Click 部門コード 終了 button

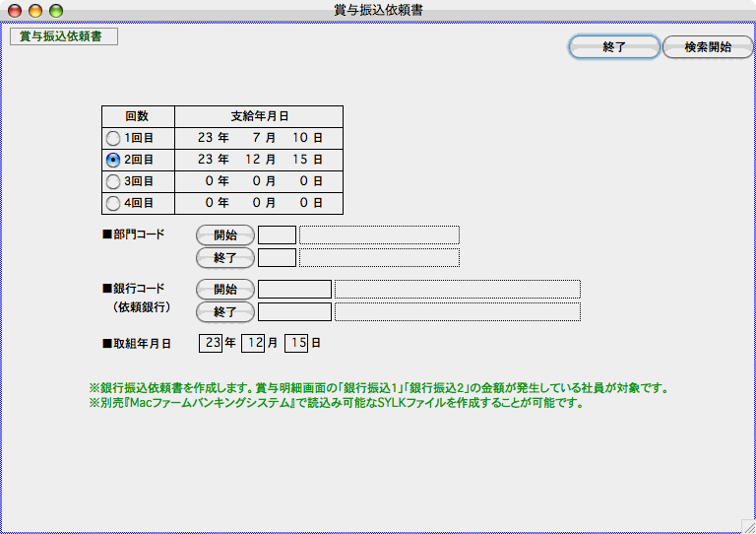click(225, 257)
